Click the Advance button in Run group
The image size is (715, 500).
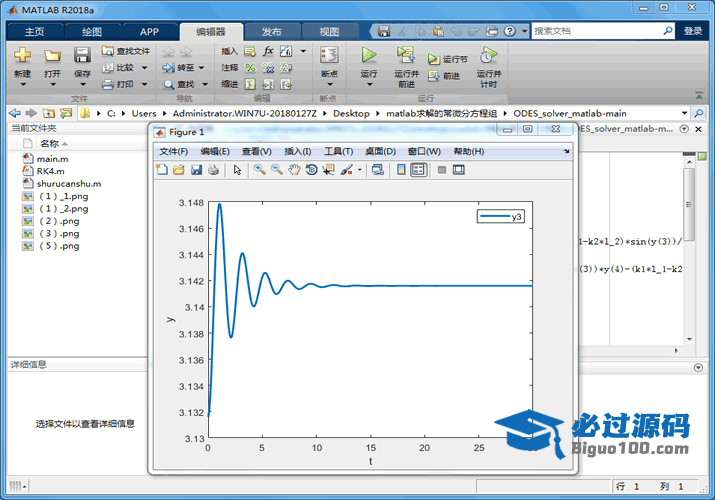tap(444, 76)
